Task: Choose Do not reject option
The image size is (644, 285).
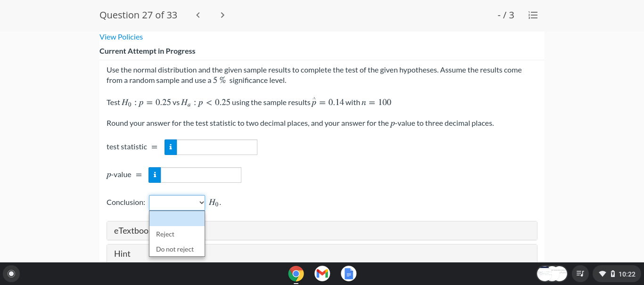Action: point(177,249)
